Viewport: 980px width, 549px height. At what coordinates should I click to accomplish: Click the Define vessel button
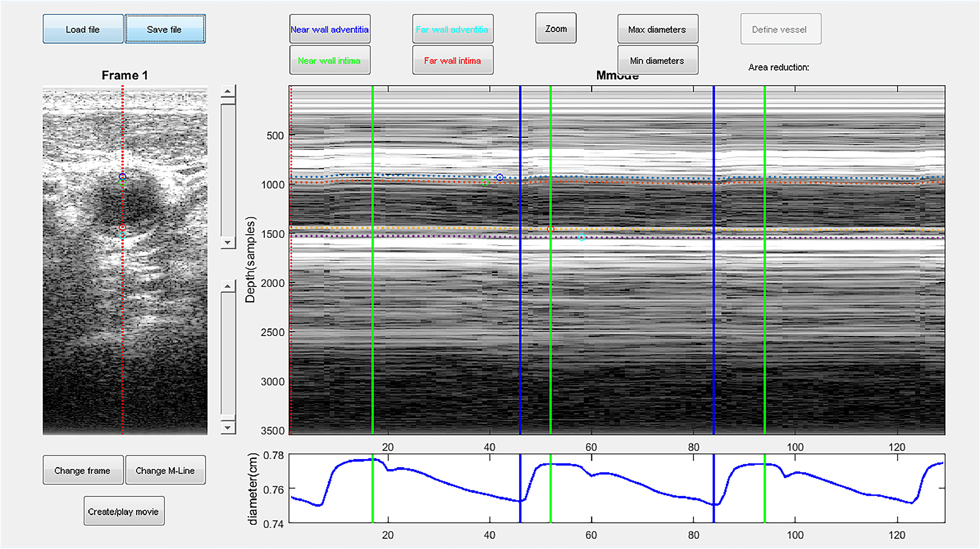780,29
